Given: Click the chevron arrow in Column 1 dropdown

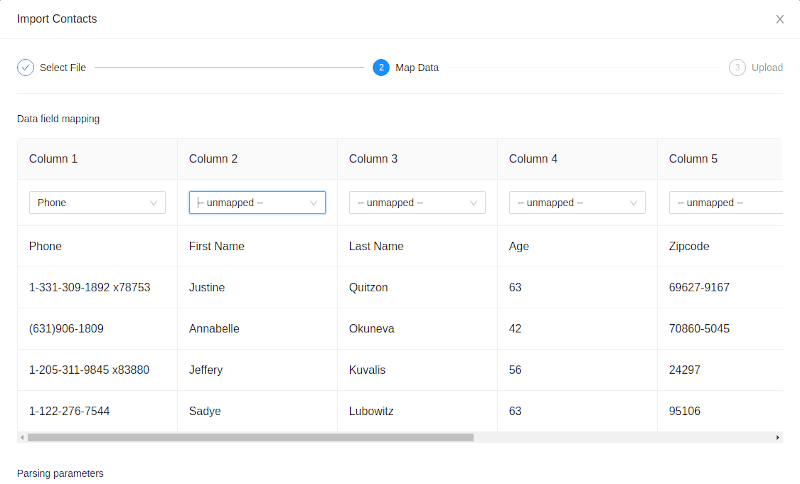Looking at the screenshot, I should point(154,203).
